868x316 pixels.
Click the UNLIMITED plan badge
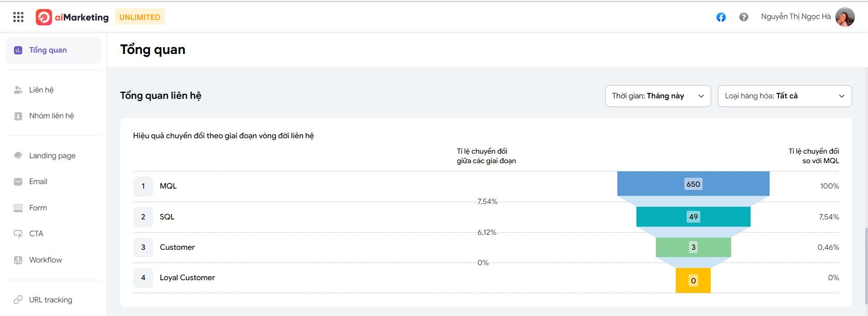tap(140, 17)
